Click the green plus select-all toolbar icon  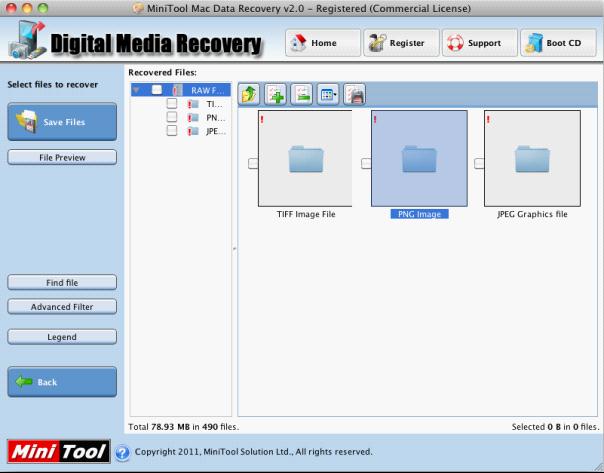(275, 94)
